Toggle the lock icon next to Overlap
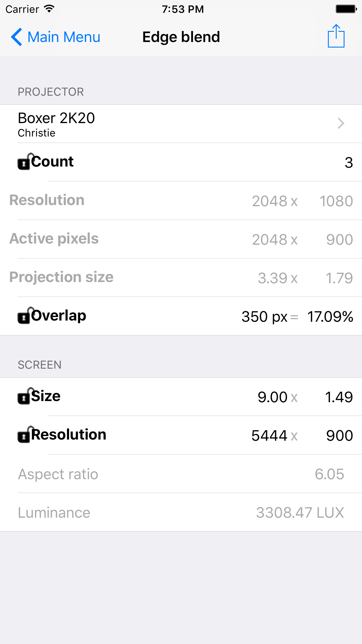 pyautogui.click(x=24, y=316)
